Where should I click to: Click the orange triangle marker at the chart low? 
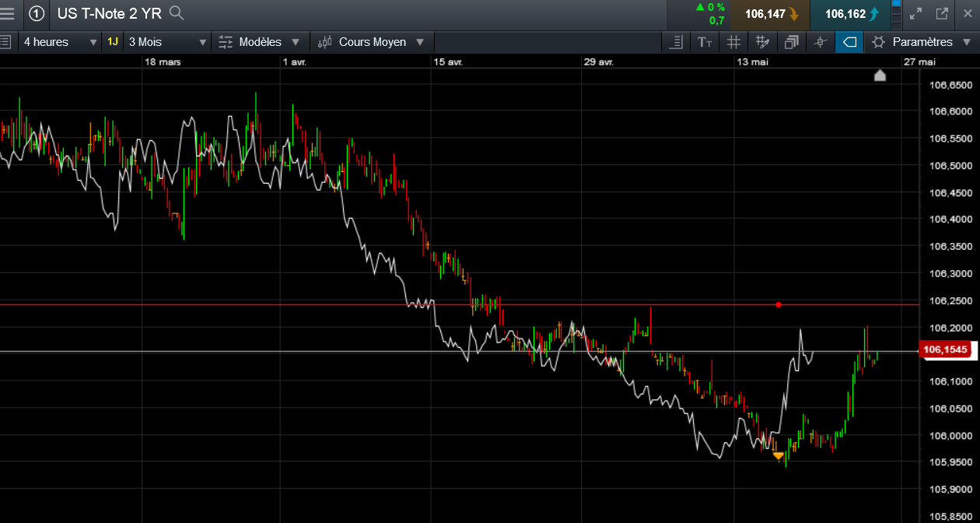pos(778,456)
